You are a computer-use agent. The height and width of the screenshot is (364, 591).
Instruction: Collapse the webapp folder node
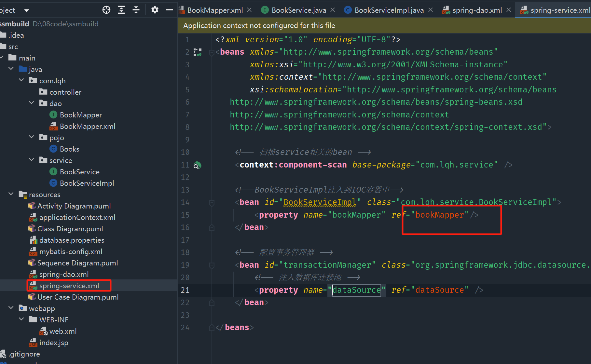click(x=11, y=308)
